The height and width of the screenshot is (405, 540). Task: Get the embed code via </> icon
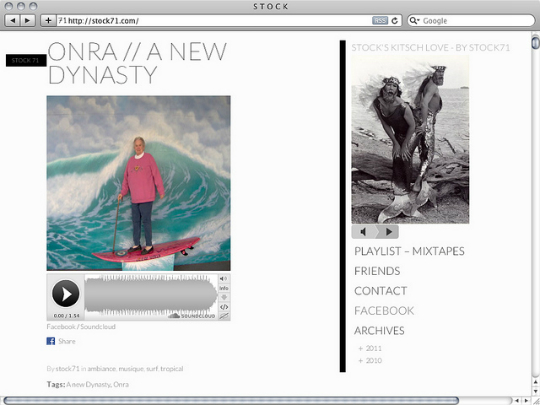pyautogui.click(x=224, y=307)
